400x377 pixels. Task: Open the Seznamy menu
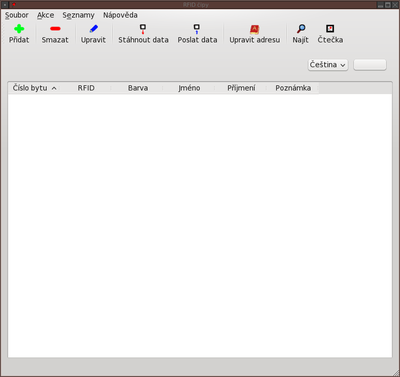tap(78, 15)
